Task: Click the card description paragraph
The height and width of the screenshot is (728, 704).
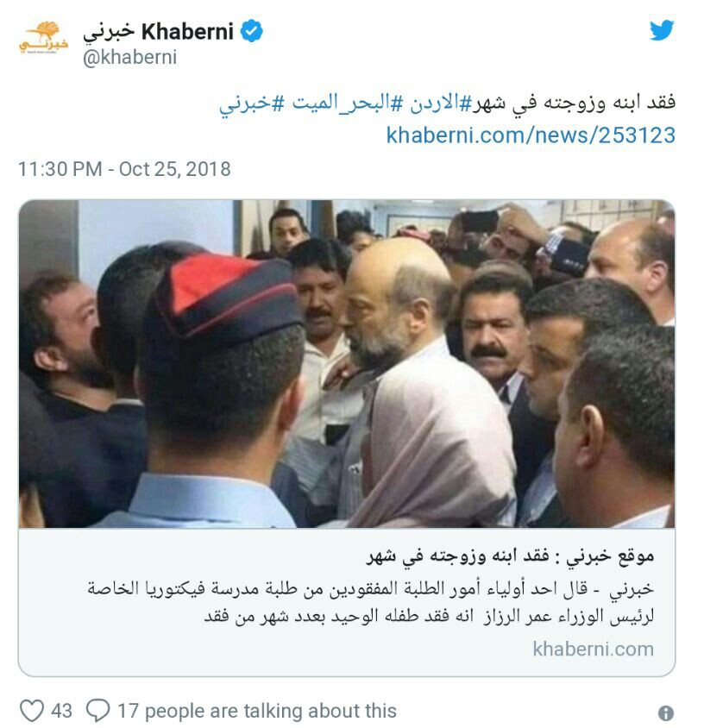Action: tap(371, 602)
